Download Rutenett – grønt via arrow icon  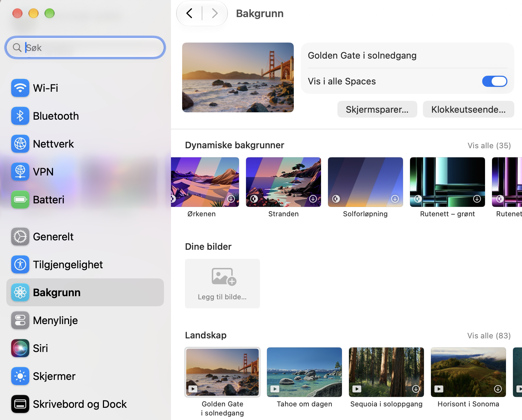pyautogui.click(x=477, y=198)
